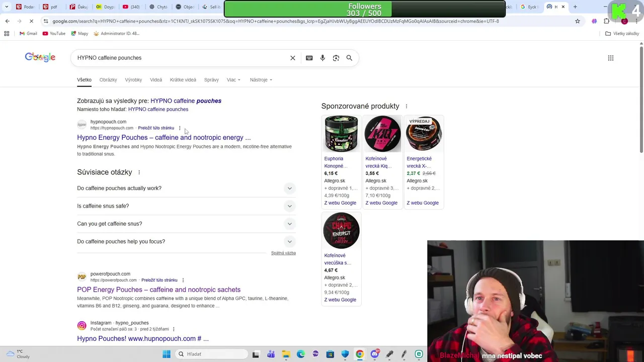This screenshot has height=362, width=644.
Task: Switch to 'Správy' news tab
Action: [211, 80]
